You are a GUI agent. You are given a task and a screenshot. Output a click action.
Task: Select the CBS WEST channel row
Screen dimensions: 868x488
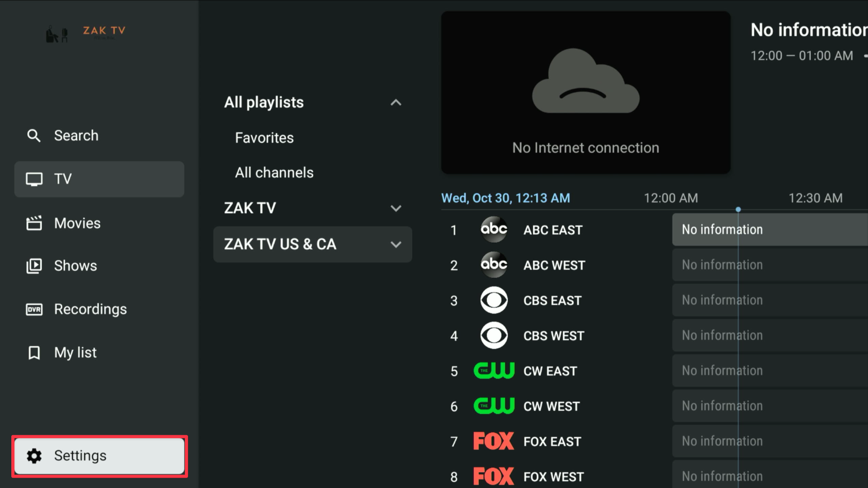click(x=553, y=336)
